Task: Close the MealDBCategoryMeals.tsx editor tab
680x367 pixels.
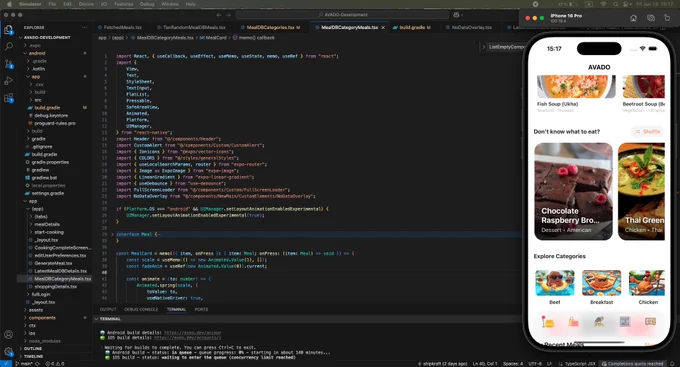Action: [x=383, y=27]
